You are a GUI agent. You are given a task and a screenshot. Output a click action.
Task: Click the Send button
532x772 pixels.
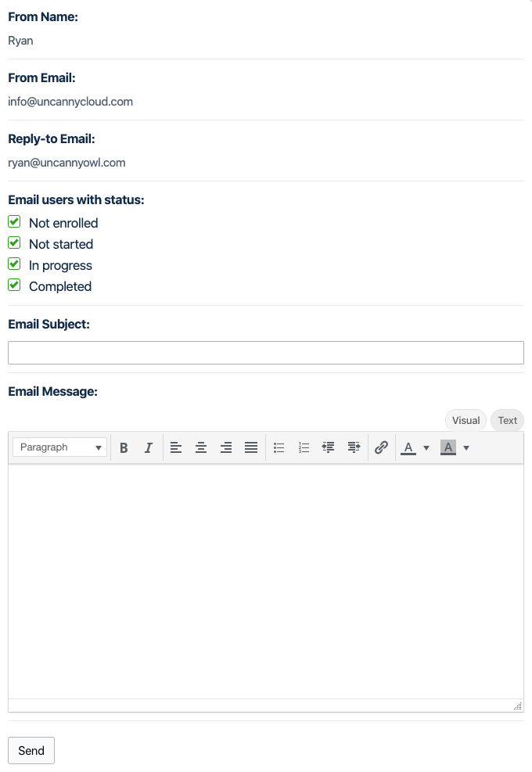(x=31, y=750)
